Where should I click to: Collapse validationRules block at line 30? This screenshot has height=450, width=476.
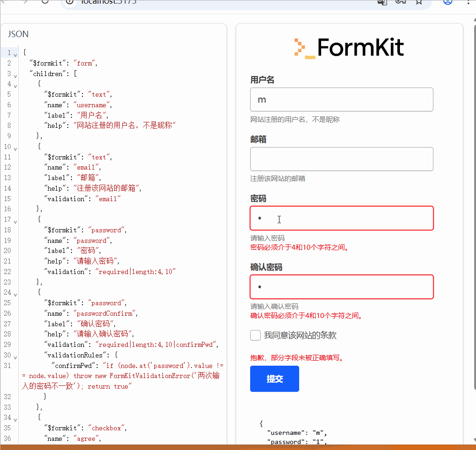[x=15, y=357]
